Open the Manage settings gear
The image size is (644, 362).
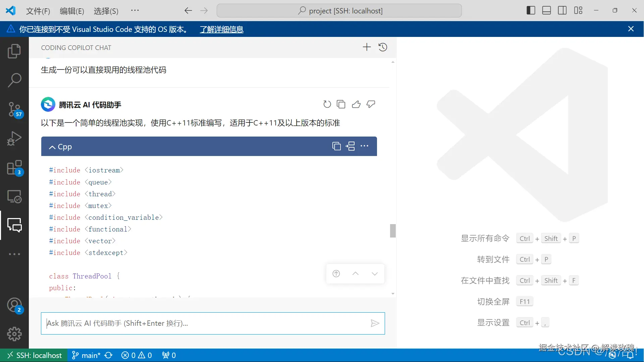pyautogui.click(x=14, y=334)
